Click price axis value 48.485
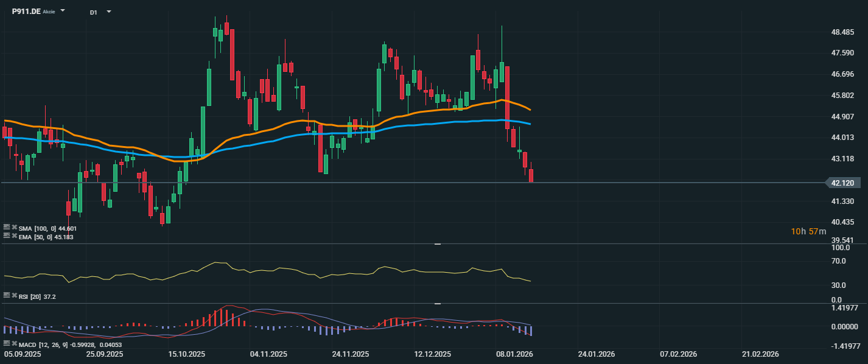 842,32
